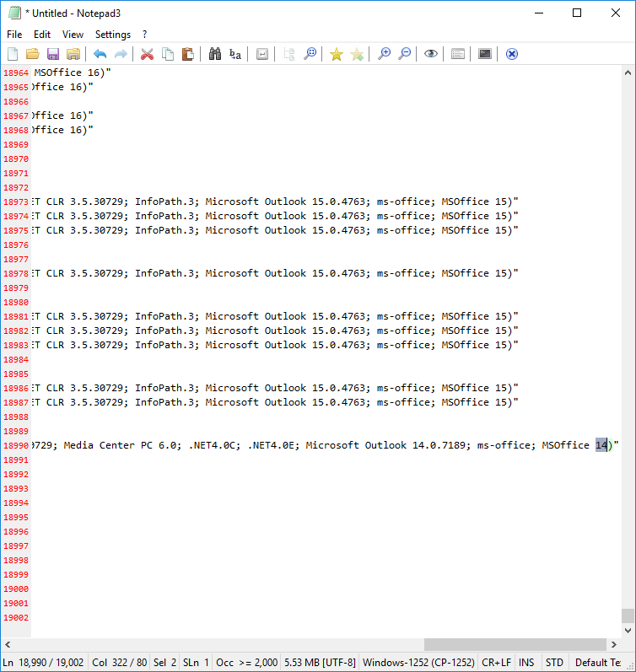This screenshot has width=636, height=672.
Task: Undo the last edit
Action: [x=100, y=54]
